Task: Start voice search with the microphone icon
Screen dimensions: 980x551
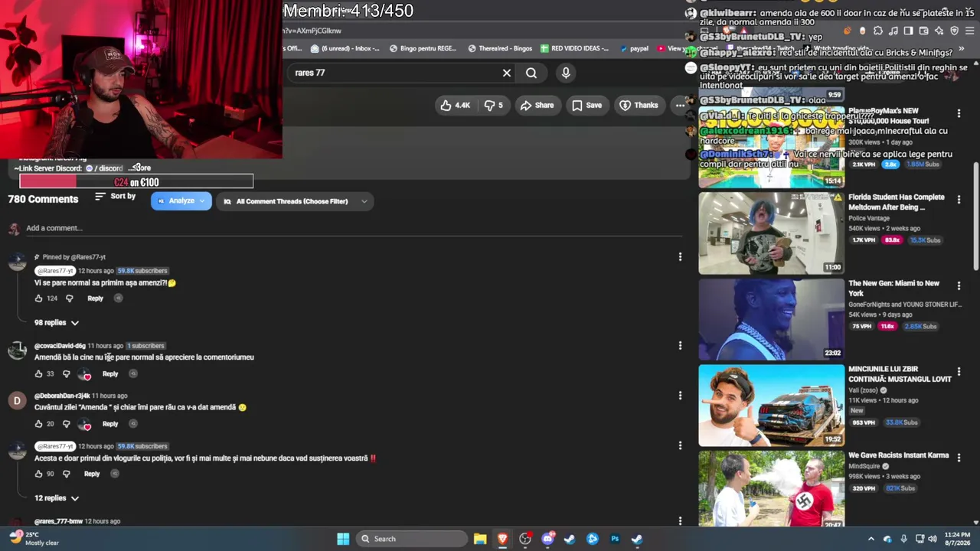Action: [x=566, y=73]
